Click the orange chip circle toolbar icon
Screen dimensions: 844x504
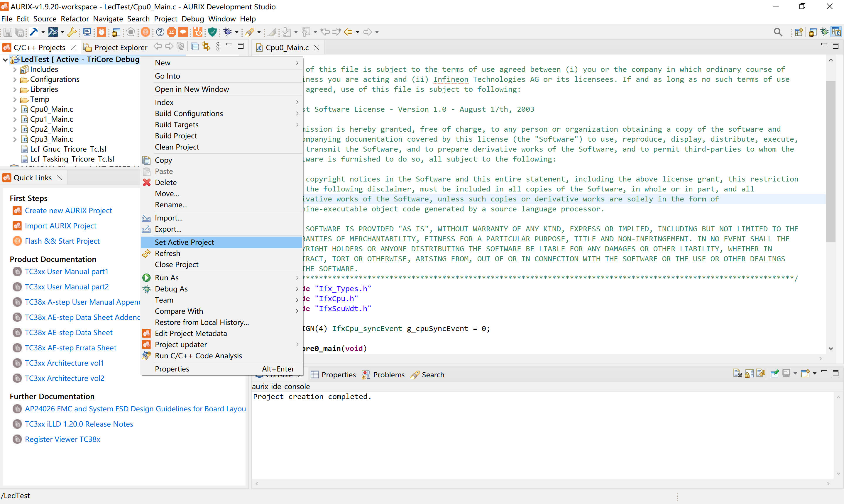[x=146, y=32]
